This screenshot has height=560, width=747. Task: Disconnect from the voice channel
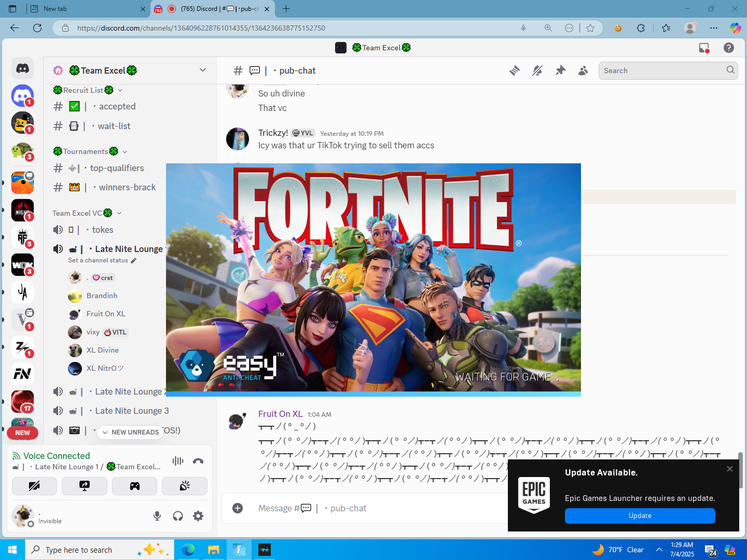click(x=198, y=461)
